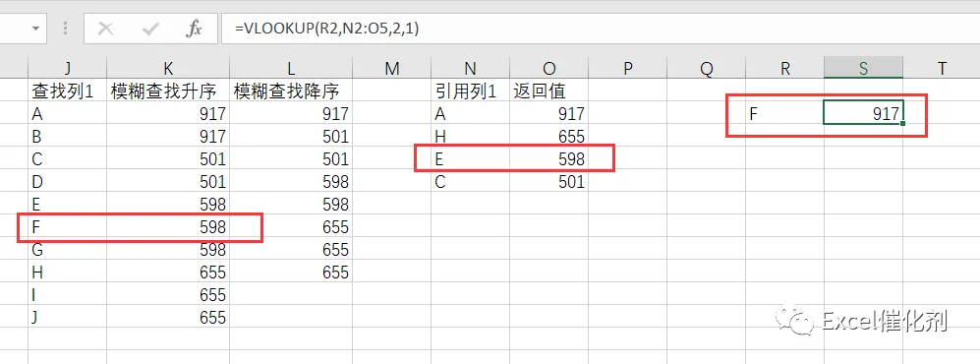Click the Enter checkmark icon in formula bar
This screenshot has width=980, height=364.
[150, 29]
